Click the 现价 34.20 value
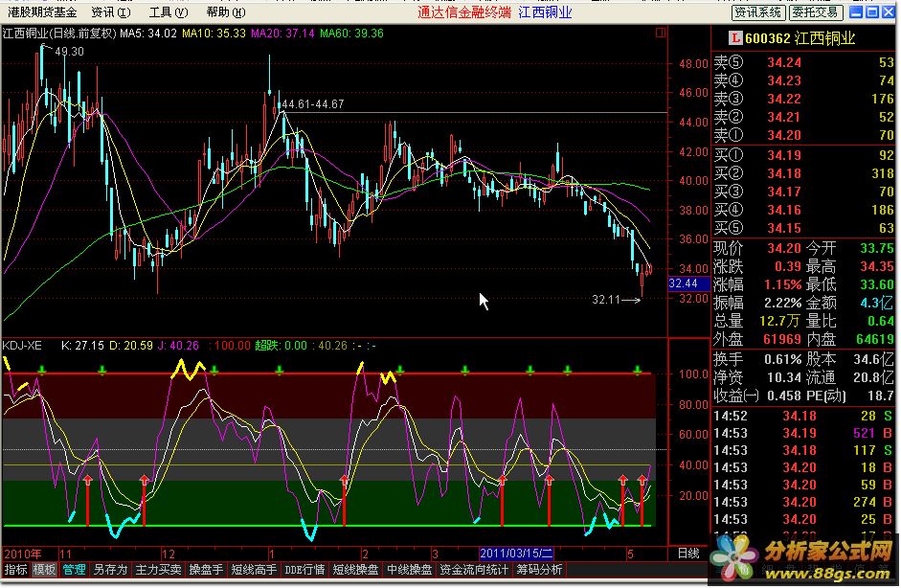Screen dimensions: 901x588 click(784, 248)
